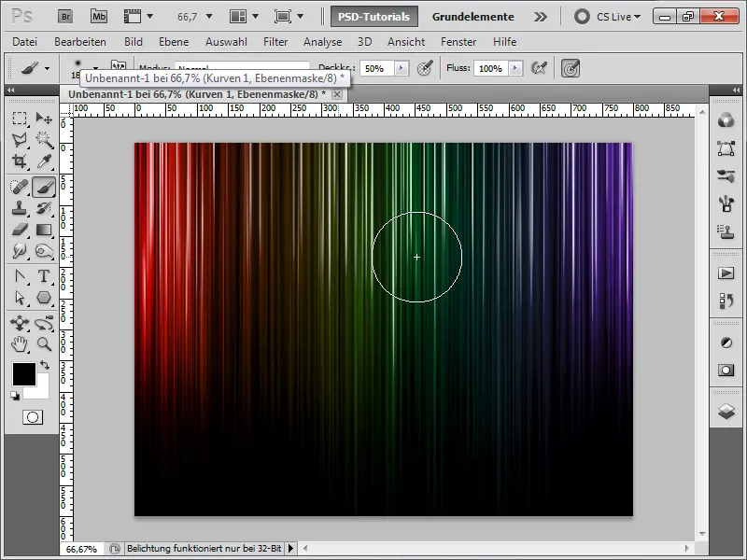Select the Healing Brush tool
Viewport: 747px width, 560px height.
[x=20, y=188]
